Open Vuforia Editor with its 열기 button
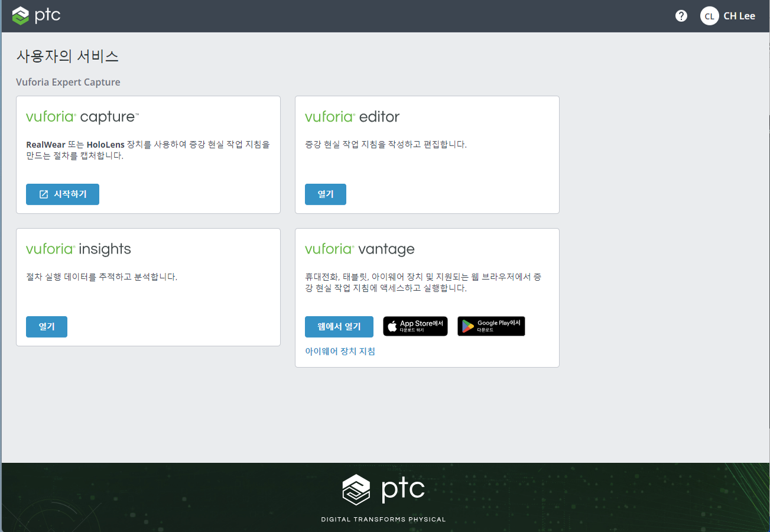 325,194
